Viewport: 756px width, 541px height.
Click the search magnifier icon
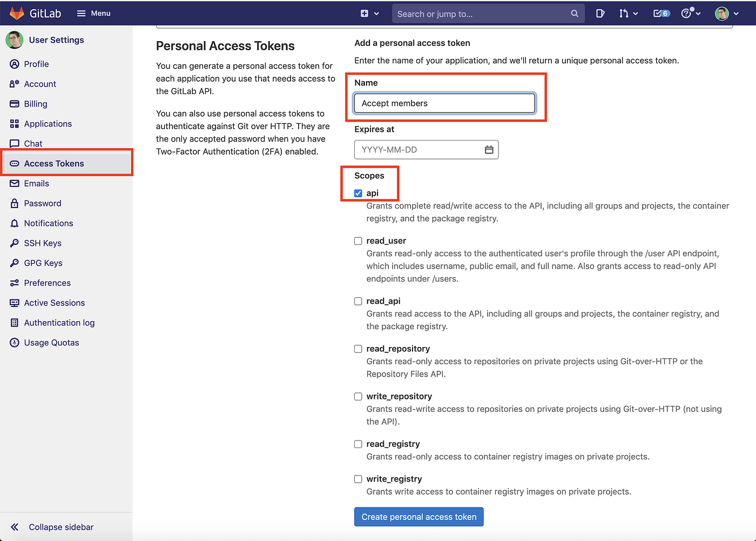[574, 13]
